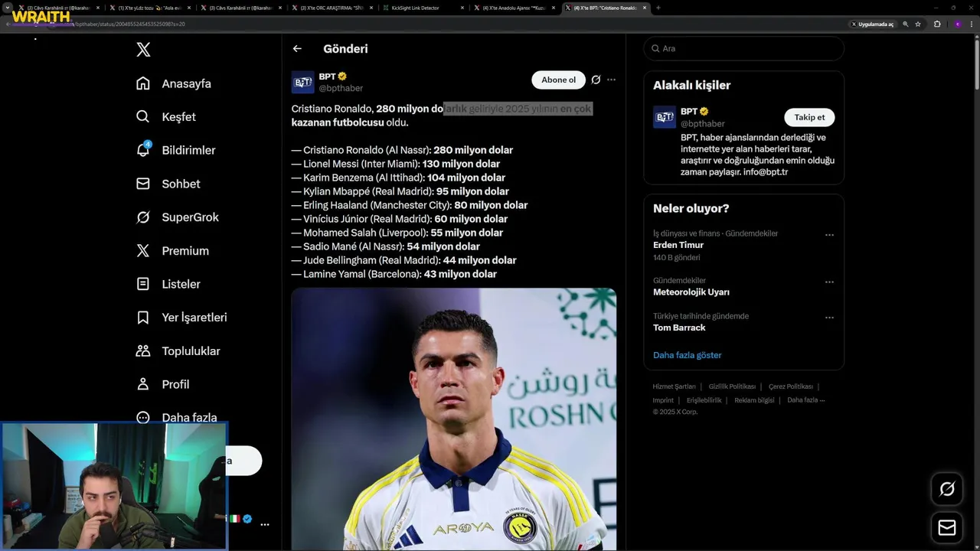Image resolution: width=980 pixels, height=551 pixels.
Task: Open the Cristiano Ronaldo post image
Action: [x=453, y=419]
